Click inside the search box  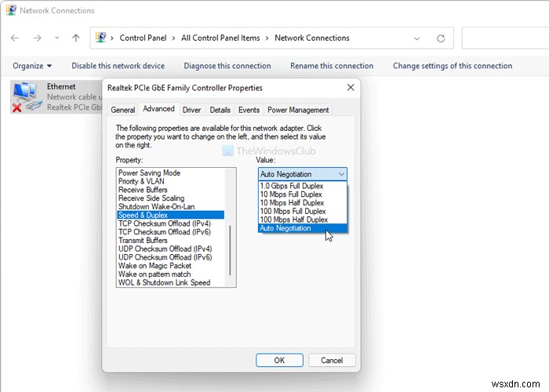[x=505, y=38]
